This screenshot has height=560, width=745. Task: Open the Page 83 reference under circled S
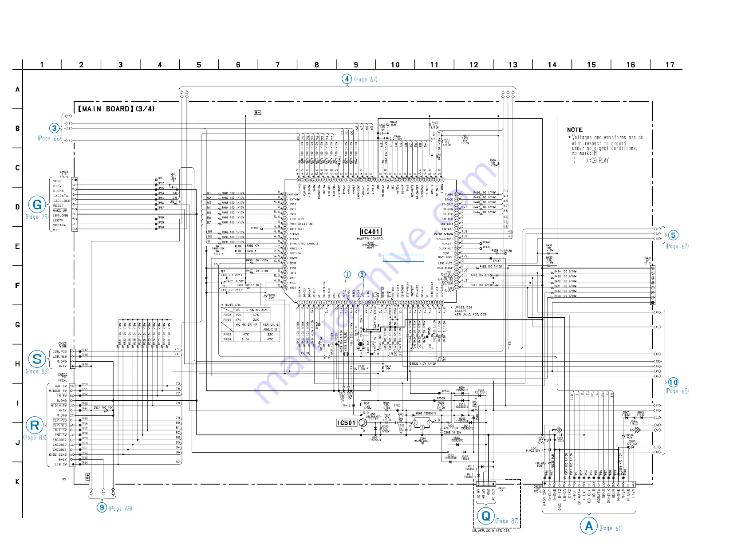tap(37, 371)
